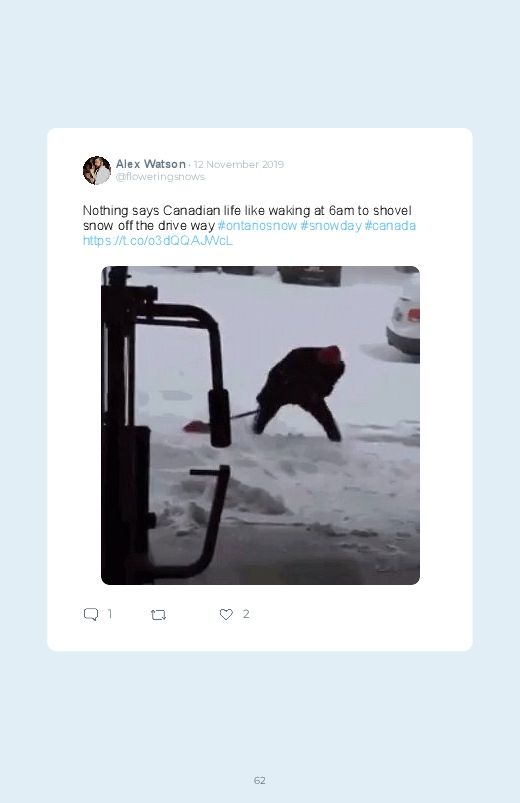
Task: Open the Alex Watson display name
Action: click(151, 164)
